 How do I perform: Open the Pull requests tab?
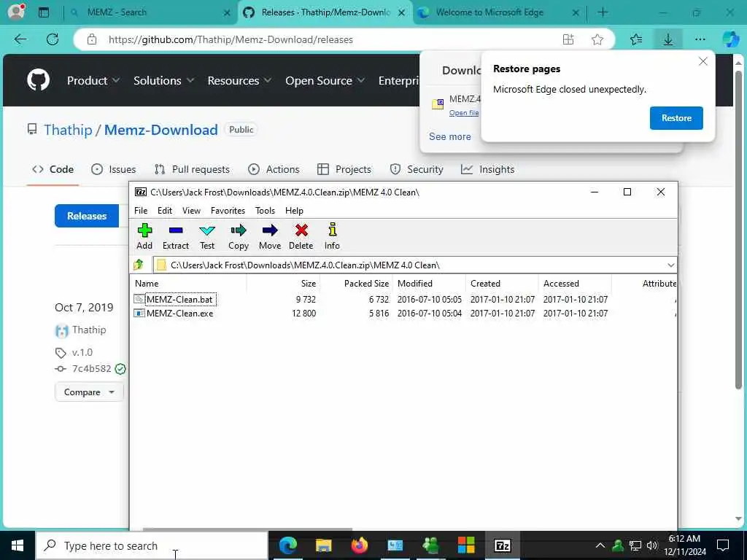[x=192, y=169]
